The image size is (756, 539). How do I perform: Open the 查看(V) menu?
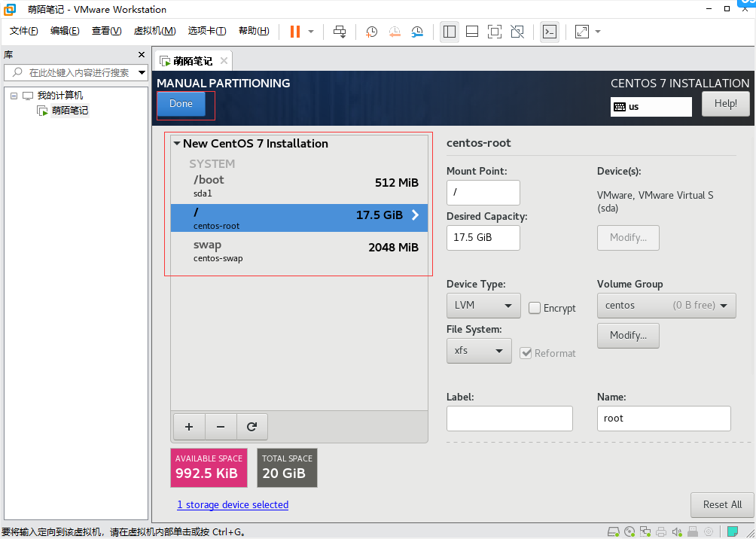pos(107,31)
